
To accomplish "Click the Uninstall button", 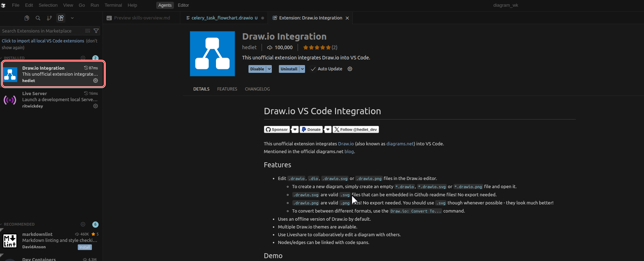I will [289, 69].
